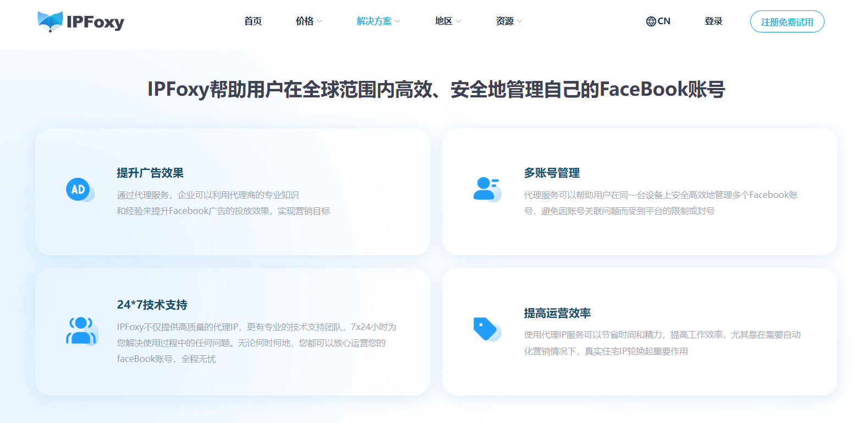This screenshot has width=868, height=423.
Task: Open the 首页 home menu item
Action: tap(253, 21)
